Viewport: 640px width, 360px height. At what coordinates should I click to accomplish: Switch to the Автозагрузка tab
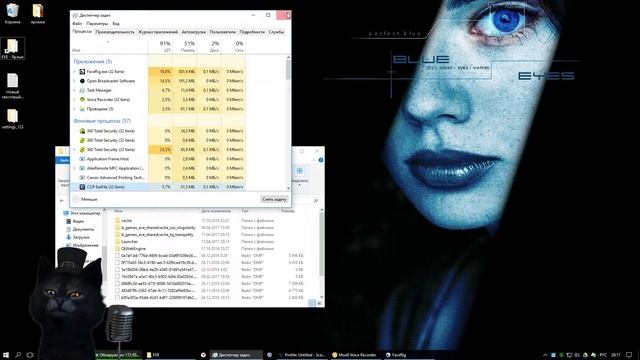[193, 32]
